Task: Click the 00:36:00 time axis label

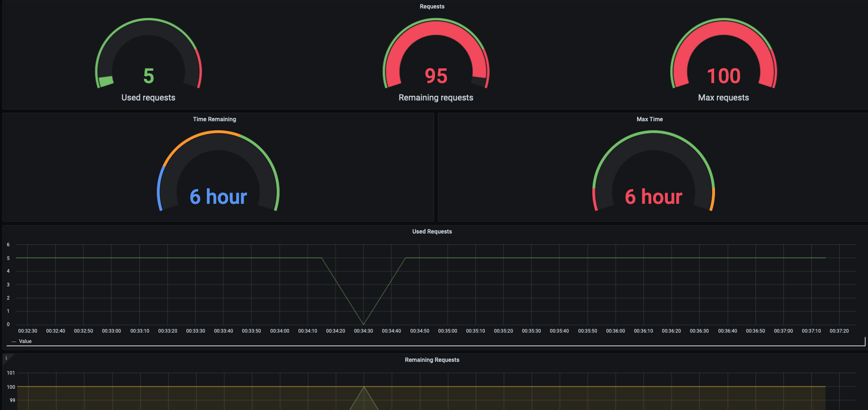Action: 615,331
